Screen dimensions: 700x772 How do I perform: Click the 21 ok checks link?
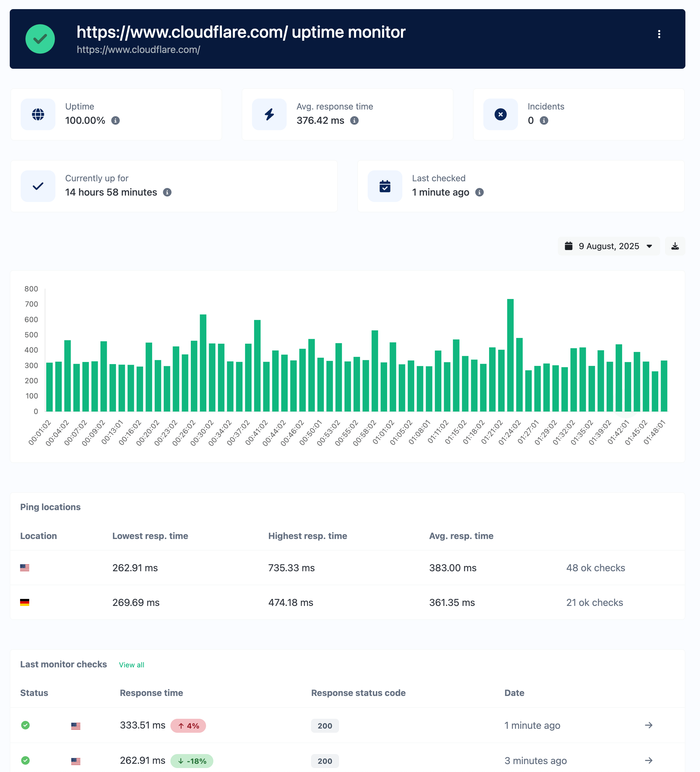click(x=595, y=602)
